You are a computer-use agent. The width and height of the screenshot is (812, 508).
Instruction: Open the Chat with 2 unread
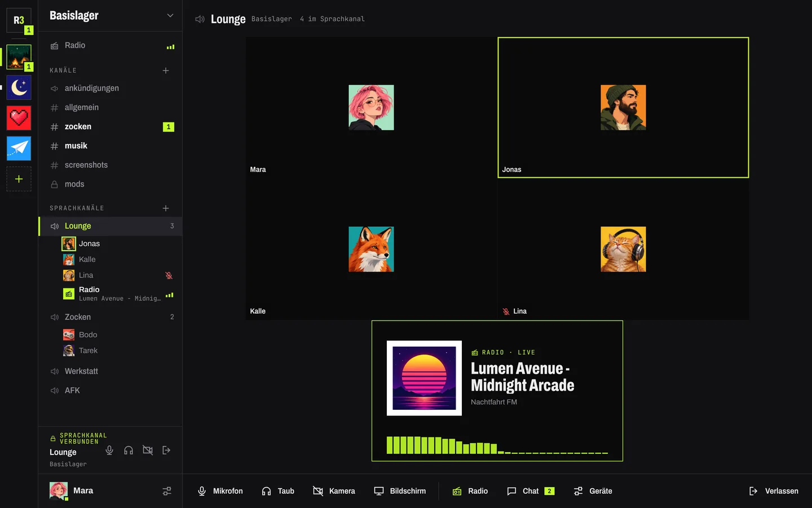click(531, 491)
